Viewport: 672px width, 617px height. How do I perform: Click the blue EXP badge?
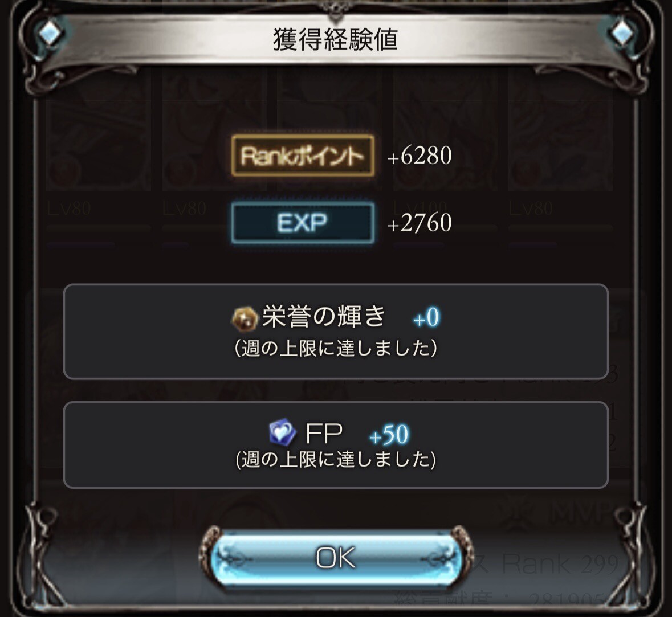pos(303,223)
